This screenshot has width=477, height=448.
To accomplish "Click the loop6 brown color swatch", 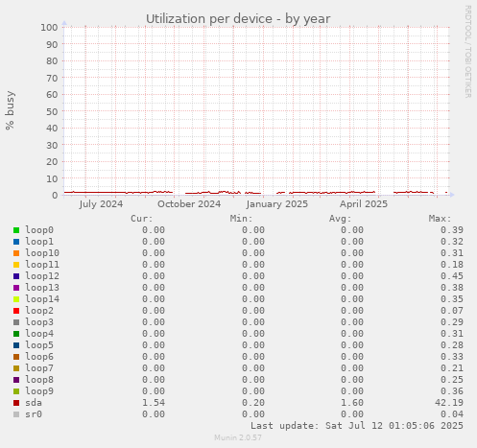I will pyautogui.click(x=16, y=357).
